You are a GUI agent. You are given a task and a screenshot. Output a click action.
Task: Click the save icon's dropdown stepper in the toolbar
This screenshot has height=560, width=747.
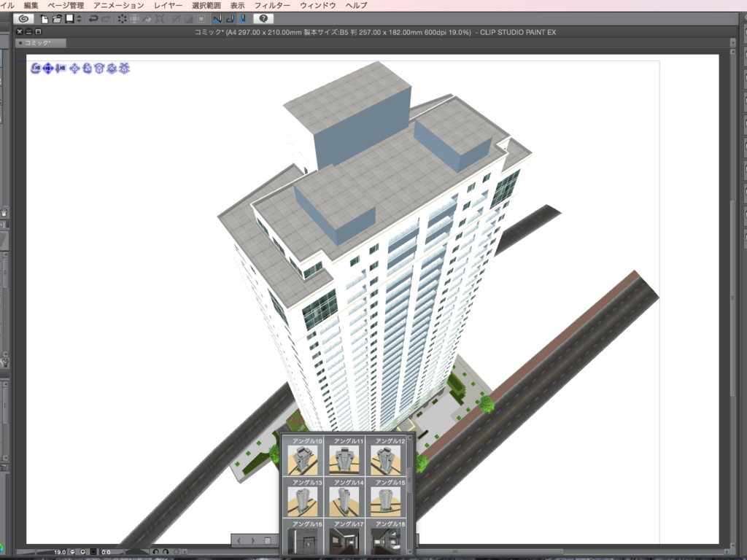pyautogui.click(x=78, y=20)
